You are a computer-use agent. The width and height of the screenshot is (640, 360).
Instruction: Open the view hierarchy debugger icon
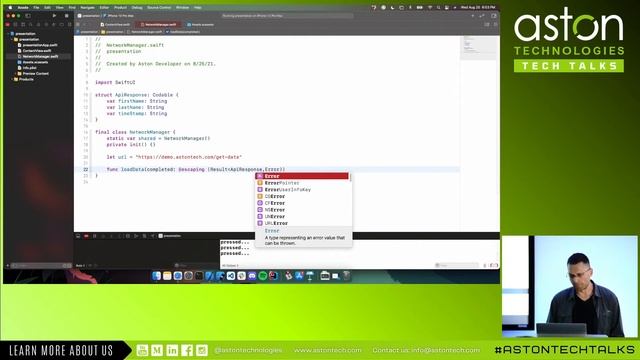[x=128, y=236]
